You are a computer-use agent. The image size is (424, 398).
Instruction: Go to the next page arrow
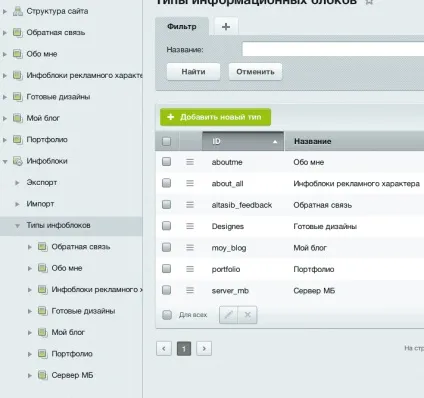[204, 349]
